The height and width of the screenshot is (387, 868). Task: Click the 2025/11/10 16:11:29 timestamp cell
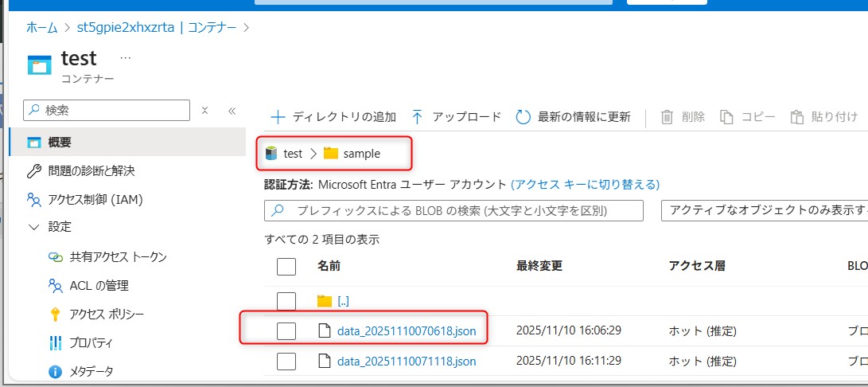(569, 362)
